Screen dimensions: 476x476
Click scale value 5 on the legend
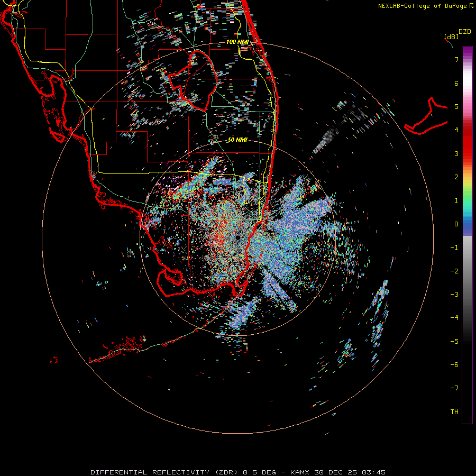456,106
